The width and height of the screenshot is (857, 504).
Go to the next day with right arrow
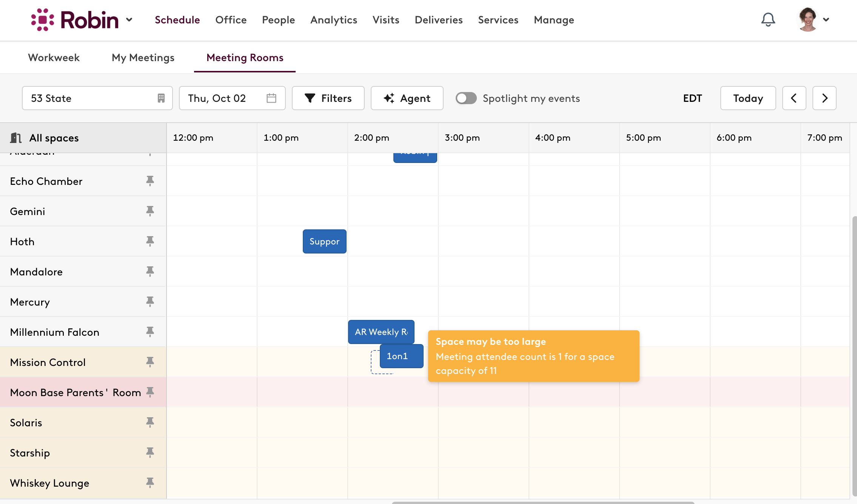click(824, 98)
